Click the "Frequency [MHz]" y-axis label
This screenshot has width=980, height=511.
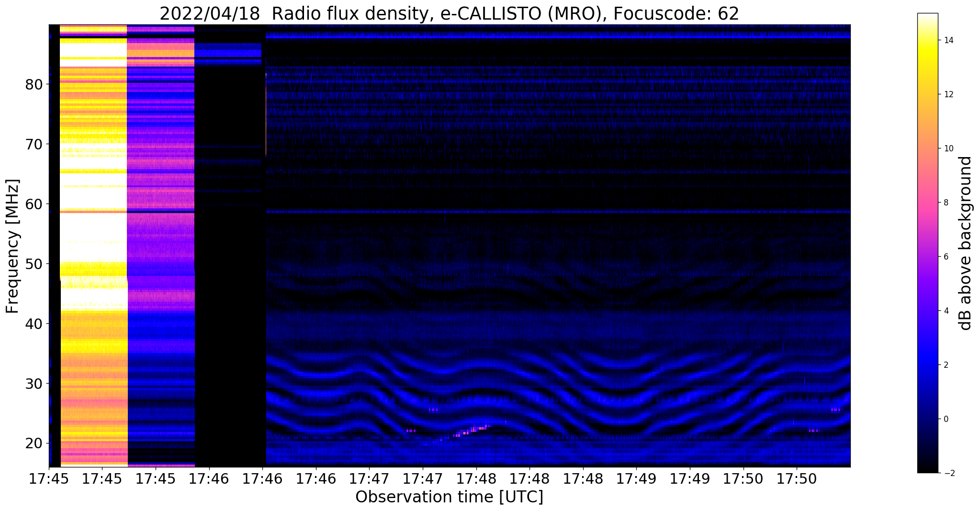13,246
